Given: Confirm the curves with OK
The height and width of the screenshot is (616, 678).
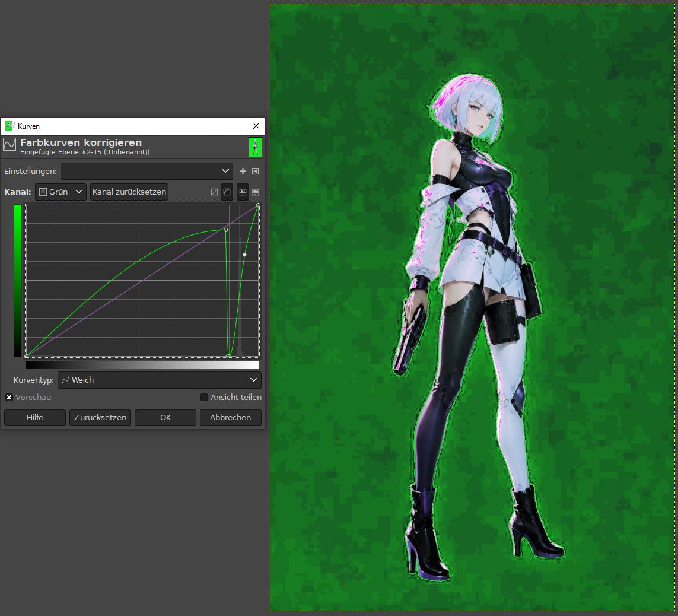Looking at the screenshot, I should tap(165, 417).
